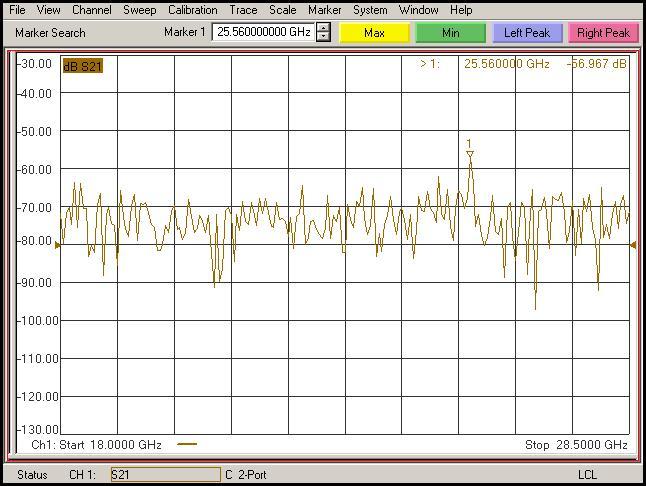
Task: Click the C 2-Port status entry
Action: 246,475
